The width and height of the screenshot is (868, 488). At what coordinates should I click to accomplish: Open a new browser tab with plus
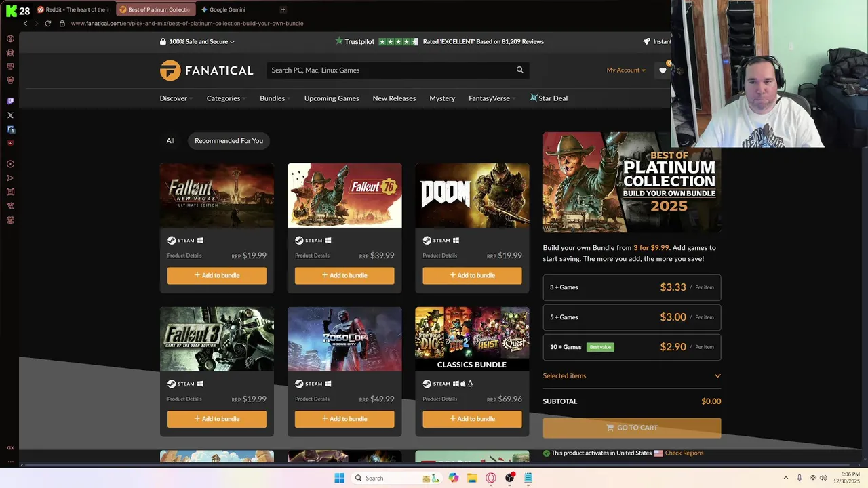click(x=283, y=9)
